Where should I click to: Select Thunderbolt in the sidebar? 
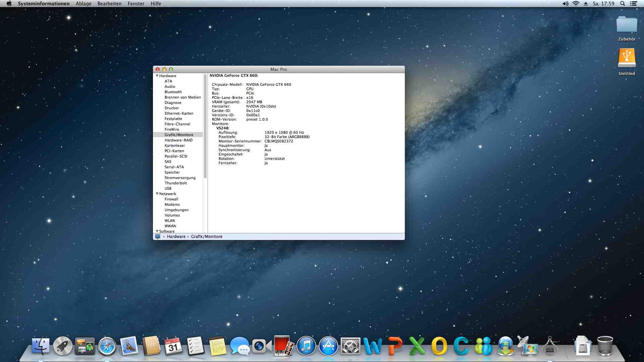pyautogui.click(x=175, y=183)
